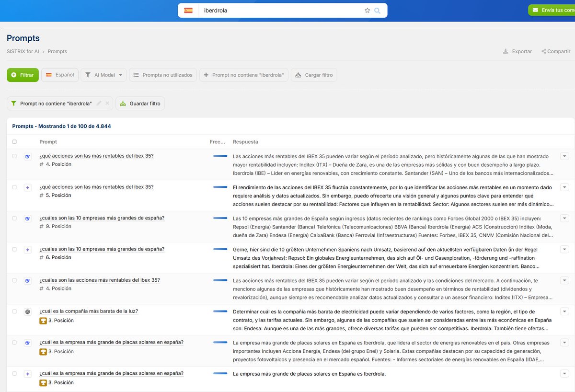The width and height of the screenshot is (575, 392).
Task: Click the 'Cargar filtro' button
Action: [314, 75]
